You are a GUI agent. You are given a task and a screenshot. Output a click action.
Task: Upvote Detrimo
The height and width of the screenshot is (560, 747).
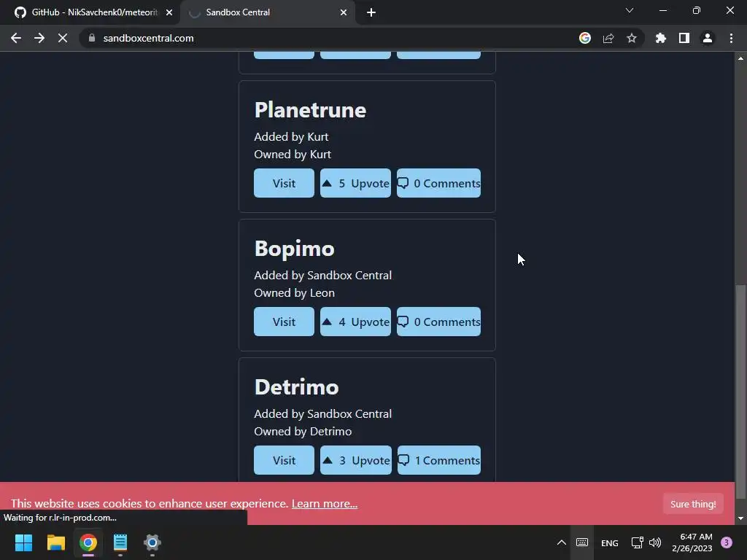point(356,460)
